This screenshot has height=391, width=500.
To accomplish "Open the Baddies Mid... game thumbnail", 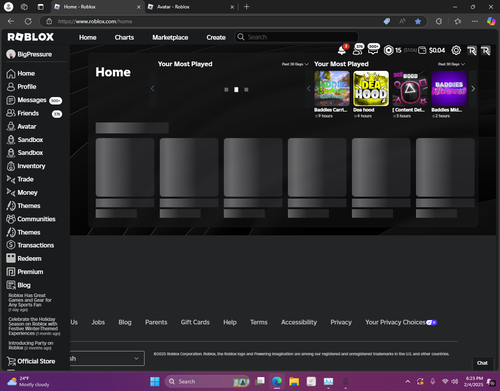I will (x=449, y=88).
